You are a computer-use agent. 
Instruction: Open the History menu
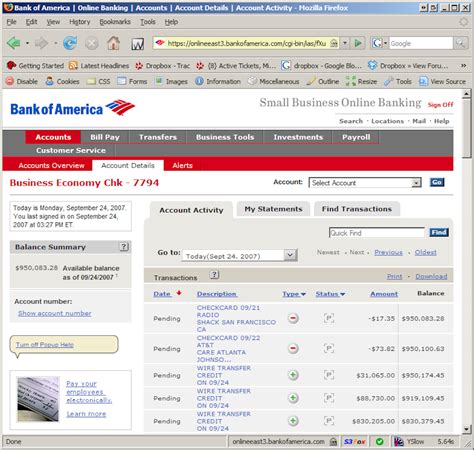[80, 22]
